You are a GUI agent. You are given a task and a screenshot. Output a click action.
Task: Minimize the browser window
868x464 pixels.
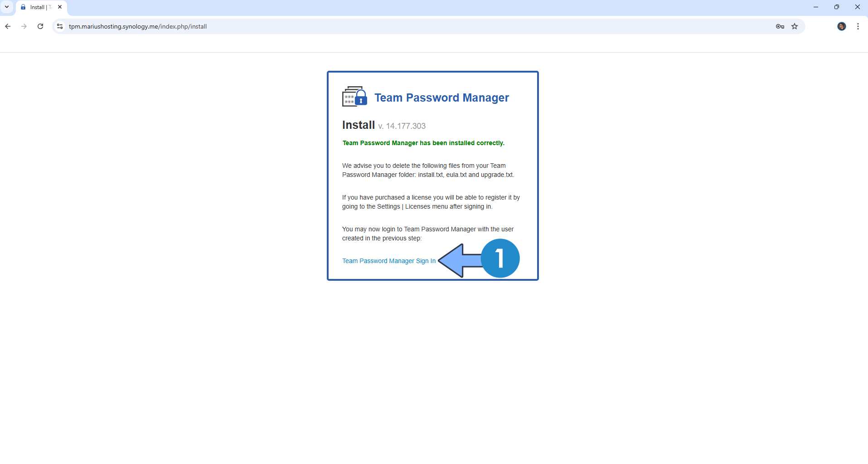[815, 7]
